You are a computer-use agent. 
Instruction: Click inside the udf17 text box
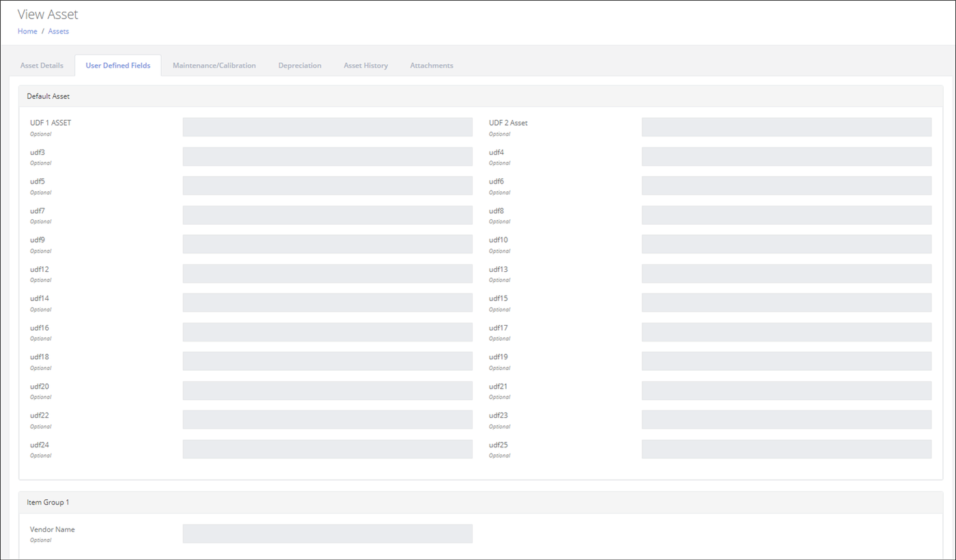point(787,332)
